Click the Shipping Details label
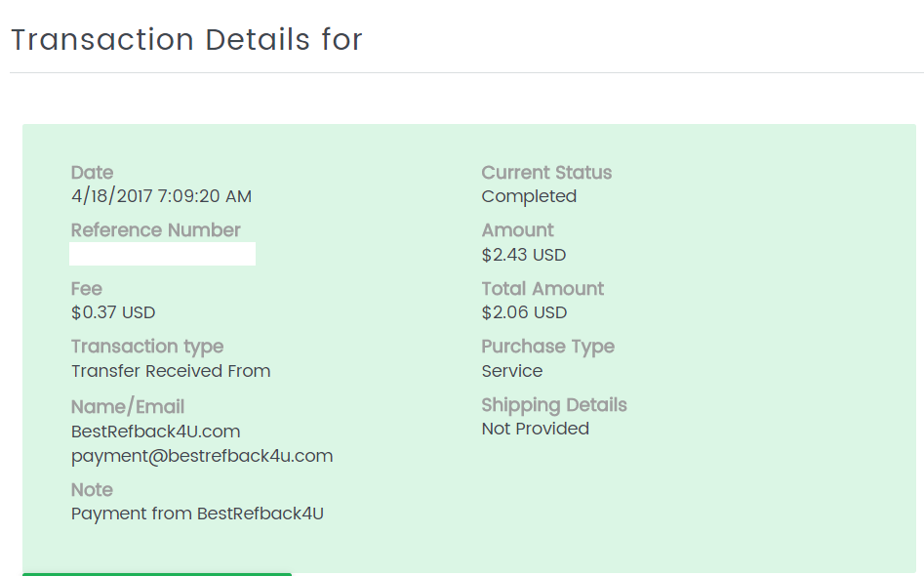The height and width of the screenshot is (576, 924). pos(554,405)
